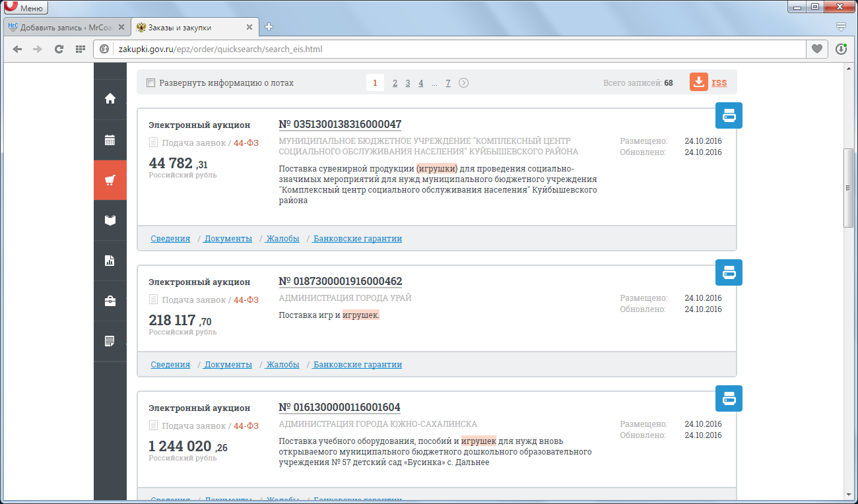This screenshot has width=858, height=504.
Task: Open the chart report sidebar icon
Action: 110,261
